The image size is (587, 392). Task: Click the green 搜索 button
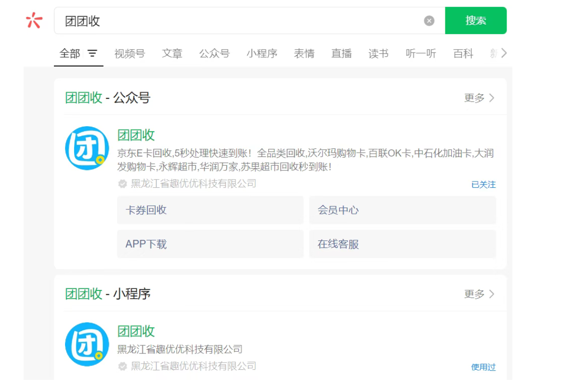pyautogui.click(x=476, y=21)
